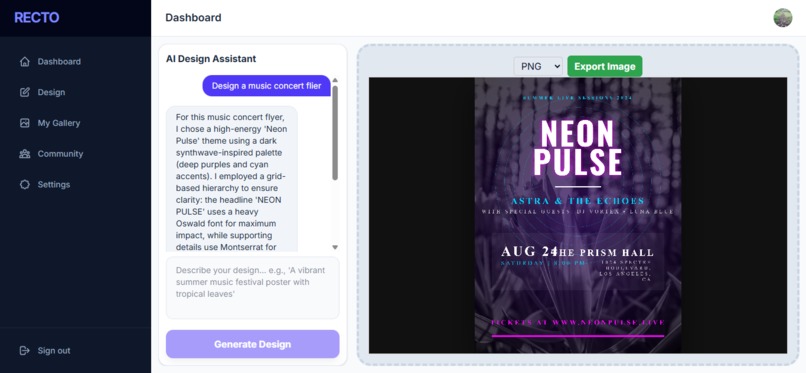Click the 'Summer Live Sessions 2024' flyer tagline
The height and width of the screenshot is (373, 806).
(578, 98)
